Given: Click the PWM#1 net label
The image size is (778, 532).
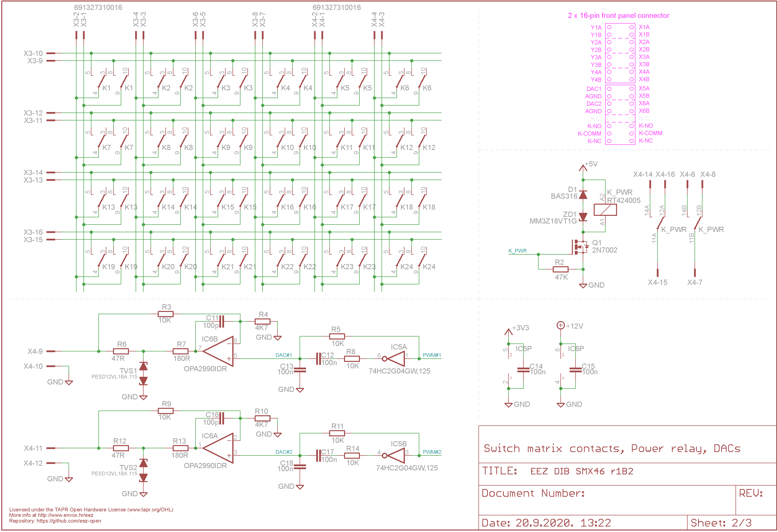Looking at the screenshot, I should pyautogui.click(x=432, y=355).
